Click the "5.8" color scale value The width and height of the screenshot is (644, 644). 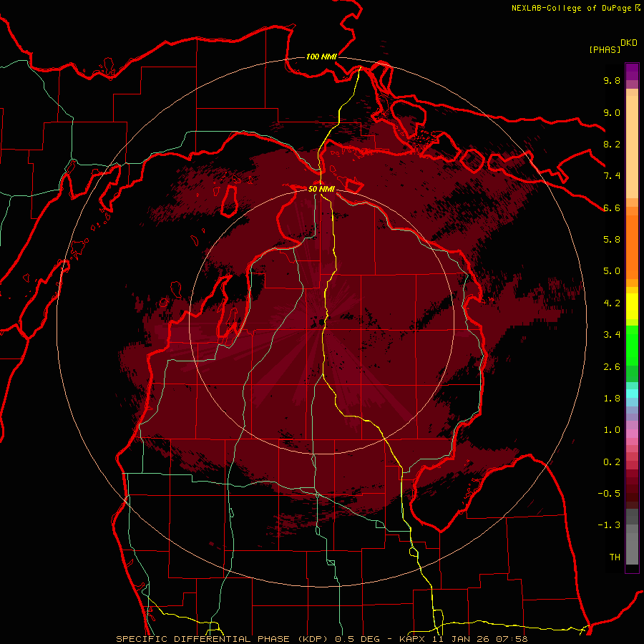tap(612, 240)
